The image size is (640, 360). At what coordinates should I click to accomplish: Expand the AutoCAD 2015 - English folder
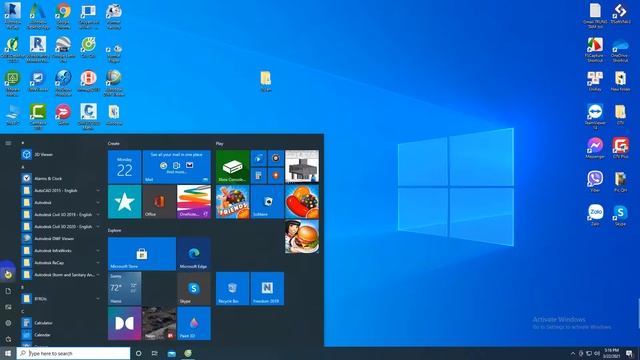pos(60,191)
